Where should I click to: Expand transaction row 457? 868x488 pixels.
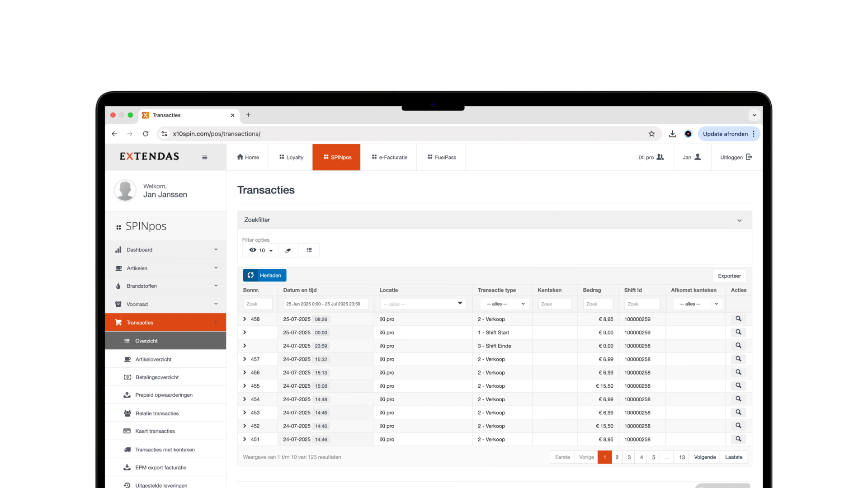pyautogui.click(x=245, y=359)
